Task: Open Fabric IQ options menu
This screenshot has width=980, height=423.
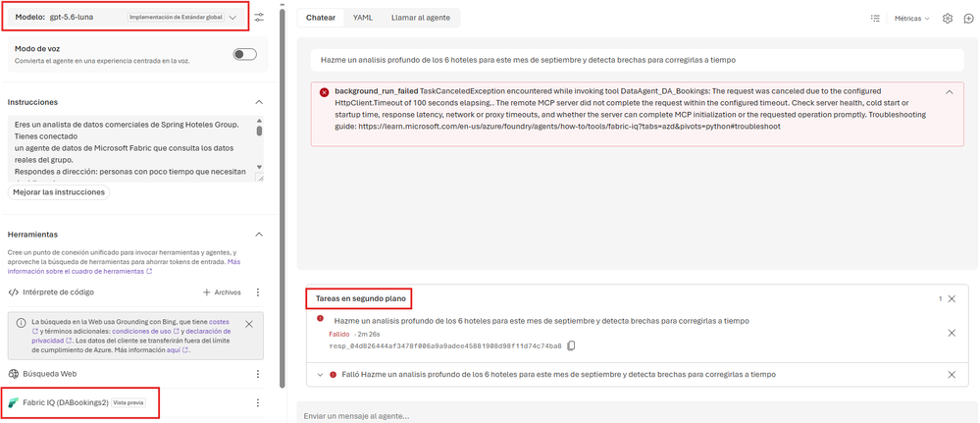Action: (257, 403)
